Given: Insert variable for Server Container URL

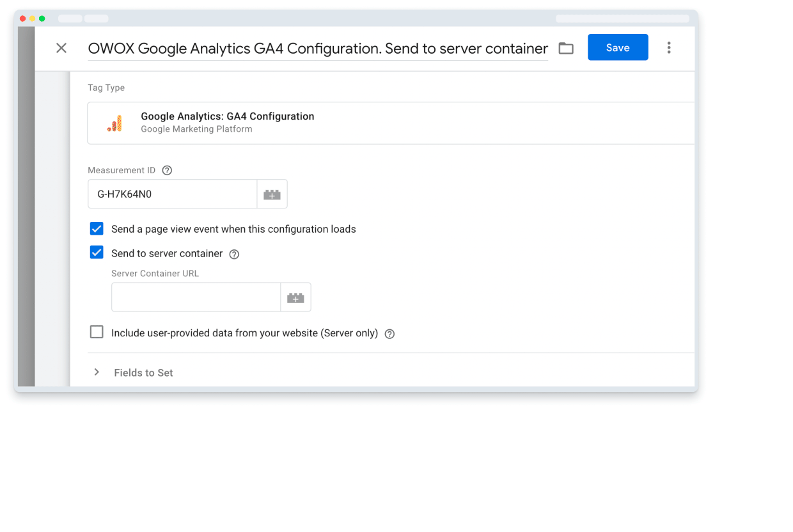Looking at the screenshot, I should click(x=295, y=298).
